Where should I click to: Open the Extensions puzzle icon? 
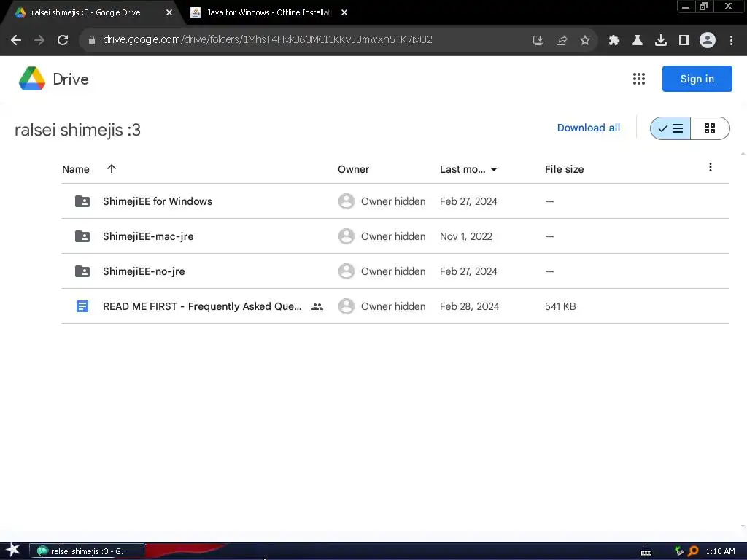coord(614,40)
